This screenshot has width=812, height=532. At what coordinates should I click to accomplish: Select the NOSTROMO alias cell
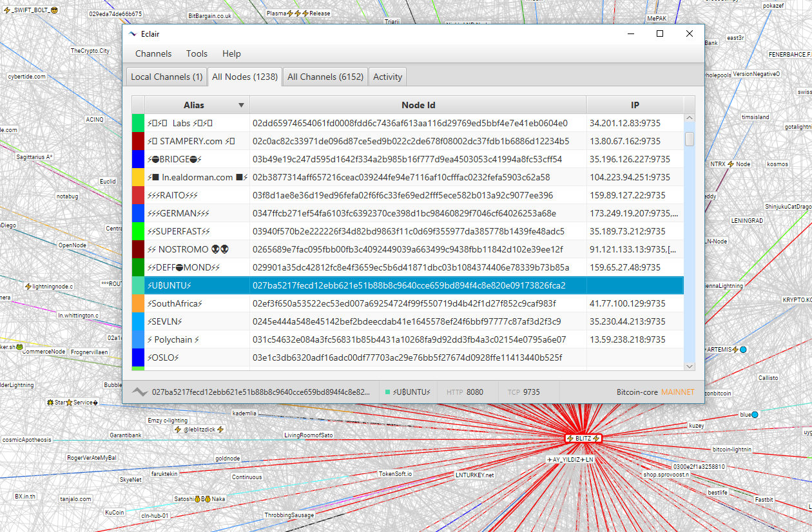197,249
